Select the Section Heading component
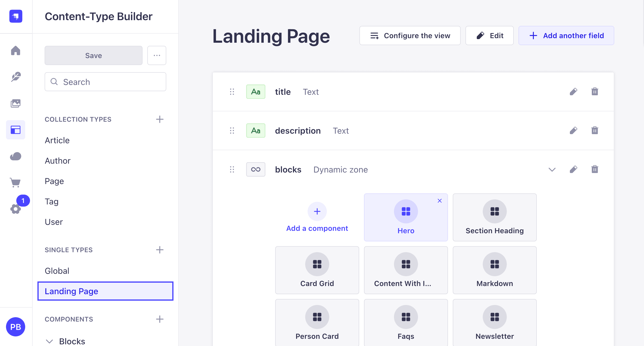Viewport: 644px width, 346px height. point(495,217)
